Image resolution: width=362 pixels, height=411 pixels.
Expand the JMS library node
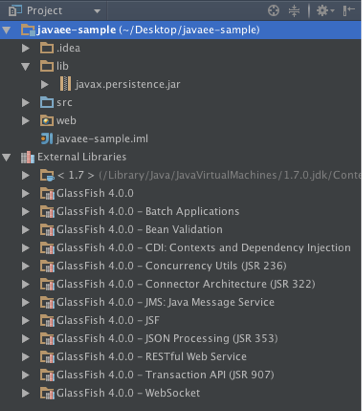(x=26, y=302)
